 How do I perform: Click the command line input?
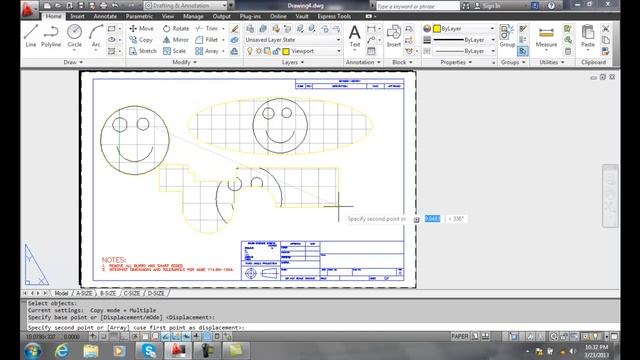[x=322, y=327]
